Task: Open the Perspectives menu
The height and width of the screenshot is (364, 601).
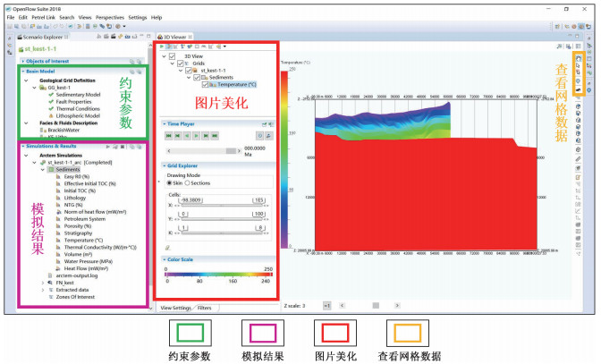Action: [111, 17]
